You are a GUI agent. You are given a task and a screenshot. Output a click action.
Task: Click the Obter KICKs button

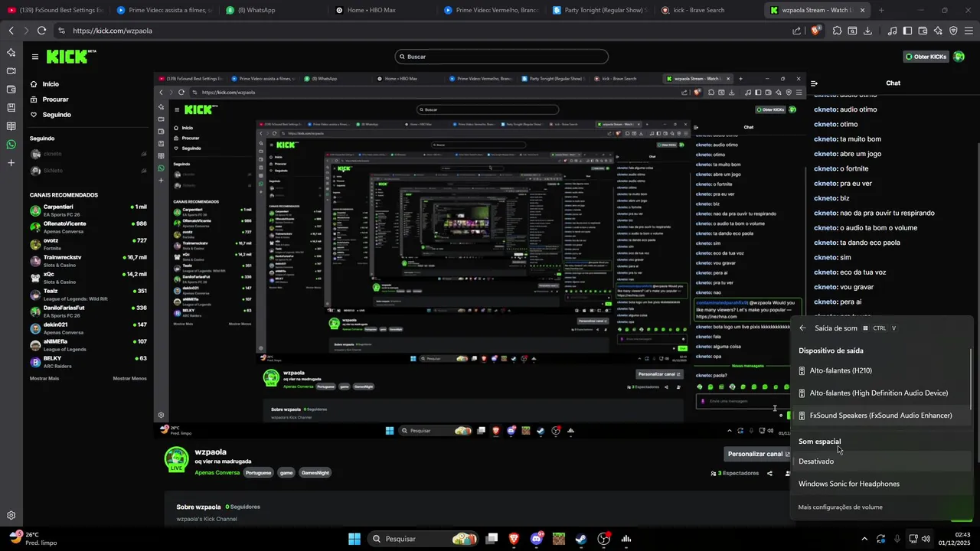coord(926,57)
